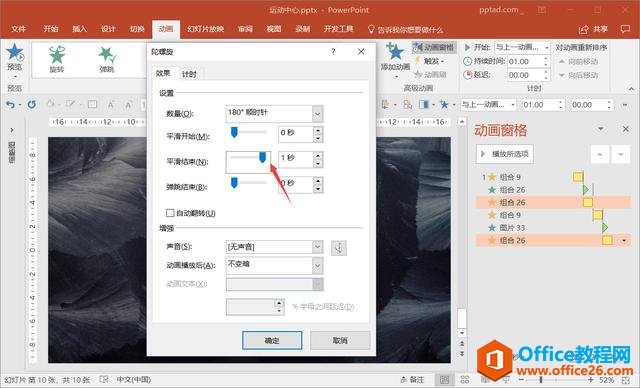This screenshot has height=388, width=640.
Task: Open the animation pane options arrow
Action: pyautogui.click(x=601, y=129)
